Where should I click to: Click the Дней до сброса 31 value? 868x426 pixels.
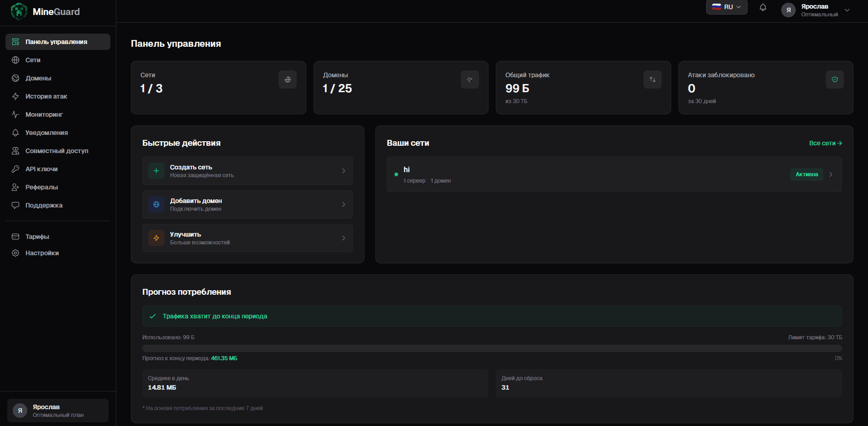coord(505,387)
